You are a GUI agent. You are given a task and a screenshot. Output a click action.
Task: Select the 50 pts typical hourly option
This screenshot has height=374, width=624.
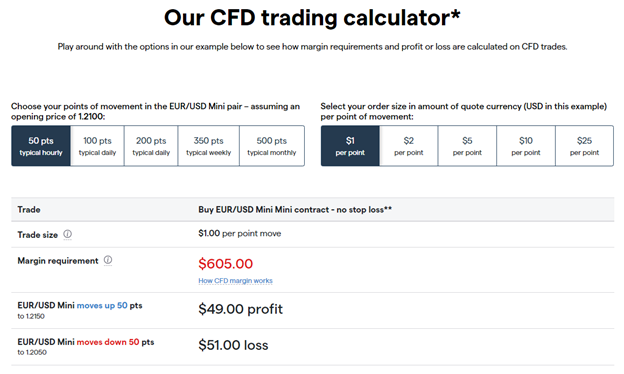coord(41,146)
